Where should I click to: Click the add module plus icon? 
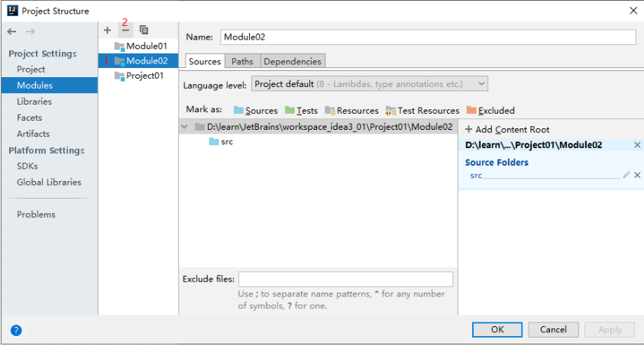pos(107,30)
